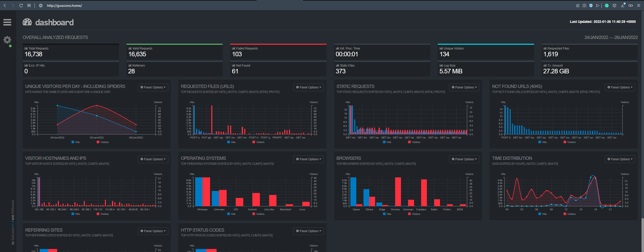Click the dashboard heading text
644x252 pixels.
[54, 23]
